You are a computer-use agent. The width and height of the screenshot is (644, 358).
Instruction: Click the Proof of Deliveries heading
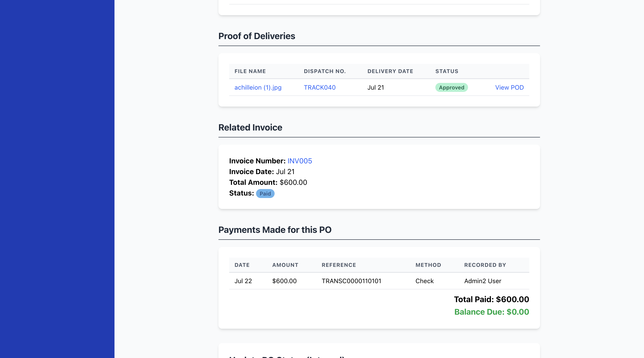(256, 36)
